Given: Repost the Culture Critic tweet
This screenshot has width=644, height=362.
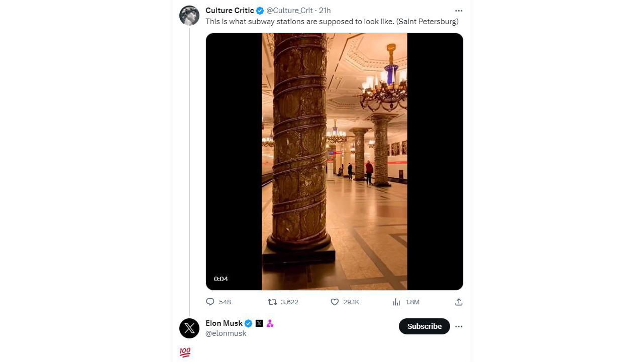Looking at the screenshot, I should pos(272,302).
